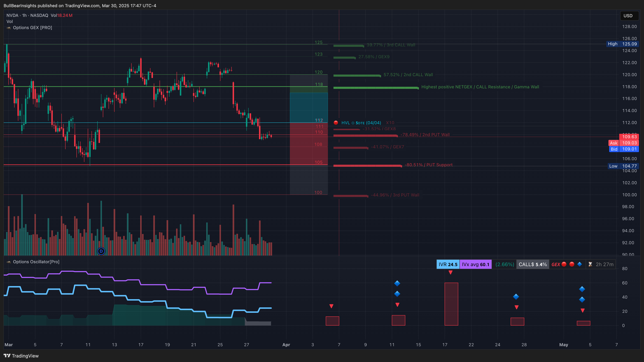
Task: Click the -44.96% / 3rd PUT Wall label
Action: (395, 195)
